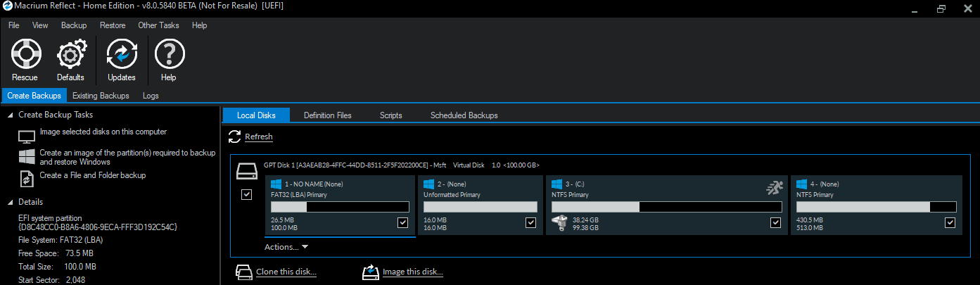Click the Image this disk link
The height and width of the screenshot is (285, 980).
click(x=413, y=272)
